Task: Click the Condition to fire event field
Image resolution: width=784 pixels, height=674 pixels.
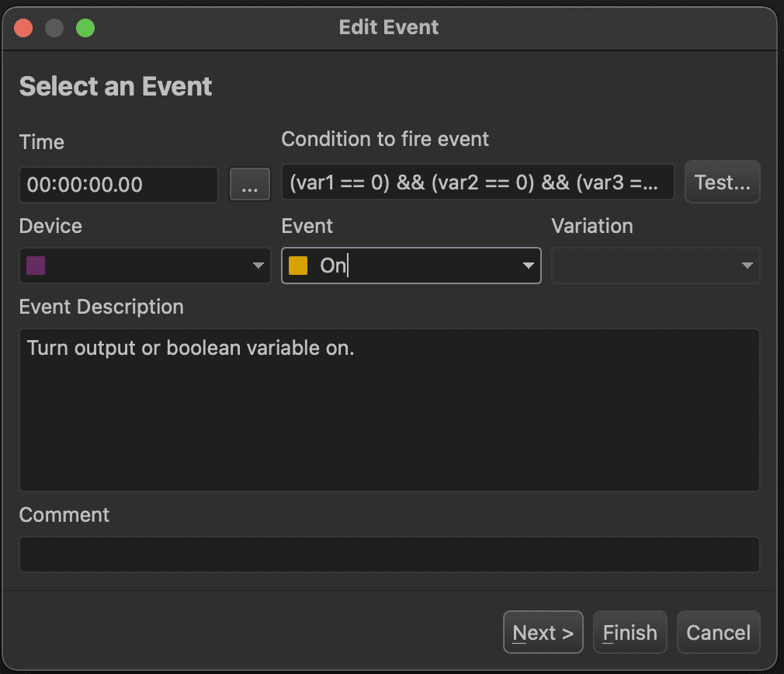Action: tap(477, 182)
